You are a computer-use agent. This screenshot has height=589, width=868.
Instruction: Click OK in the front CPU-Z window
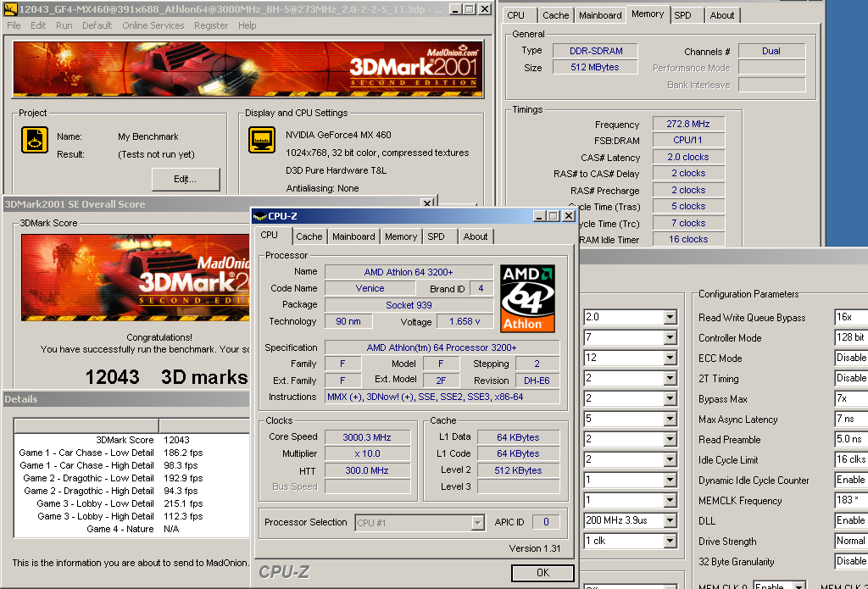point(542,572)
